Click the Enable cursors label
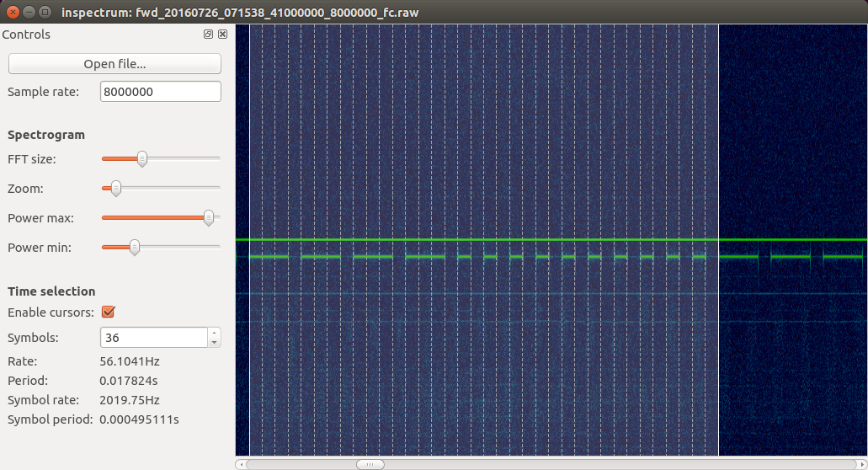868x470 pixels. coord(51,312)
